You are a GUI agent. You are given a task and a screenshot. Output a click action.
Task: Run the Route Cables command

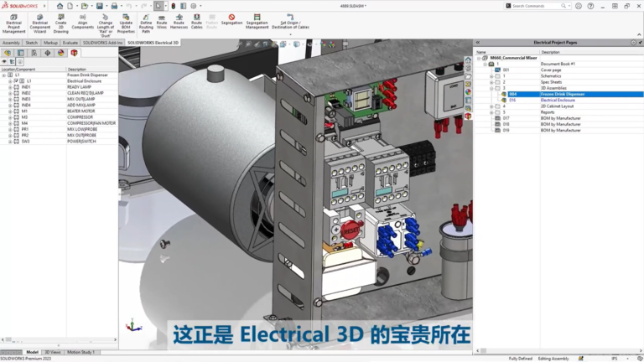197,22
